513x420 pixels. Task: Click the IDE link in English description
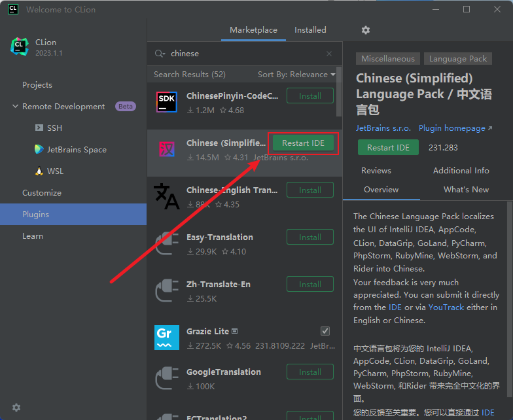395,307
